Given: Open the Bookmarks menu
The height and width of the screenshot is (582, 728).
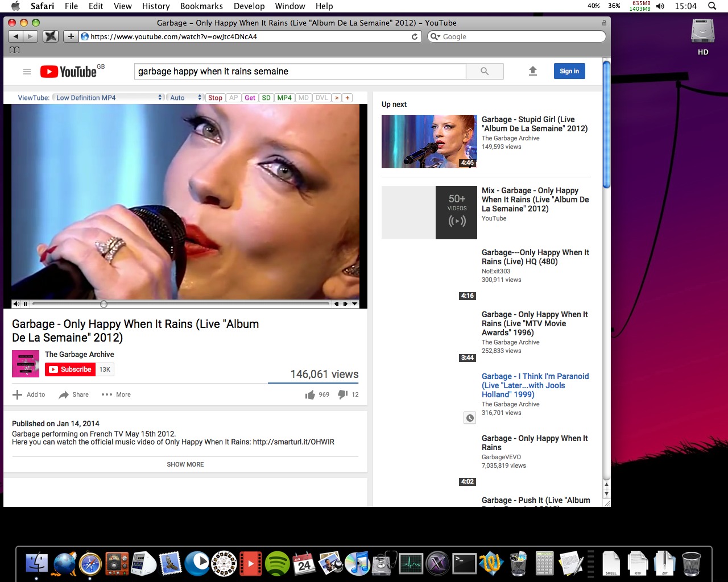Looking at the screenshot, I should [x=201, y=6].
